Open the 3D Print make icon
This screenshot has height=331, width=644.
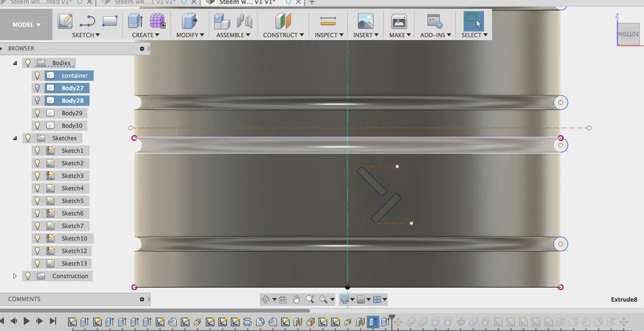(399, 21)
